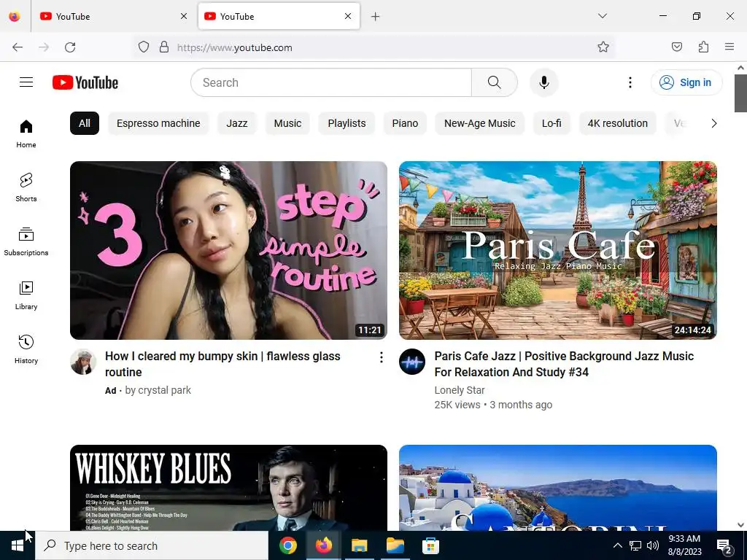Open Subscriptions in the sidebar
Viewport: 747px width, 560px height.
26,242
